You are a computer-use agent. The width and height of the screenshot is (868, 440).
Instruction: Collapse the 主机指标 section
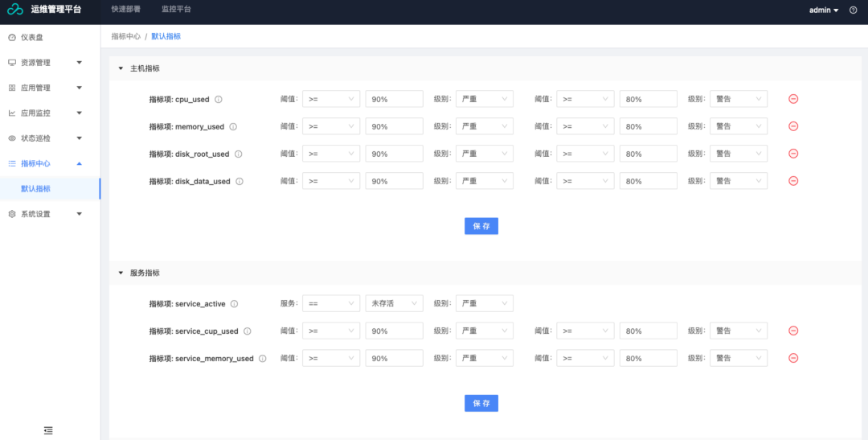[x=121, y=68]
